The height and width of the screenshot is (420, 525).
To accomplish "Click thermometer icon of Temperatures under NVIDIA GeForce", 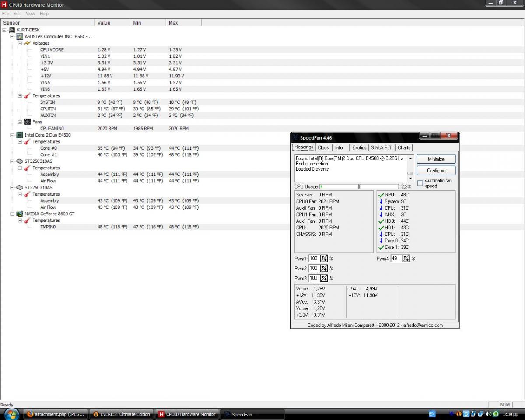I will (x=28, y=220).
